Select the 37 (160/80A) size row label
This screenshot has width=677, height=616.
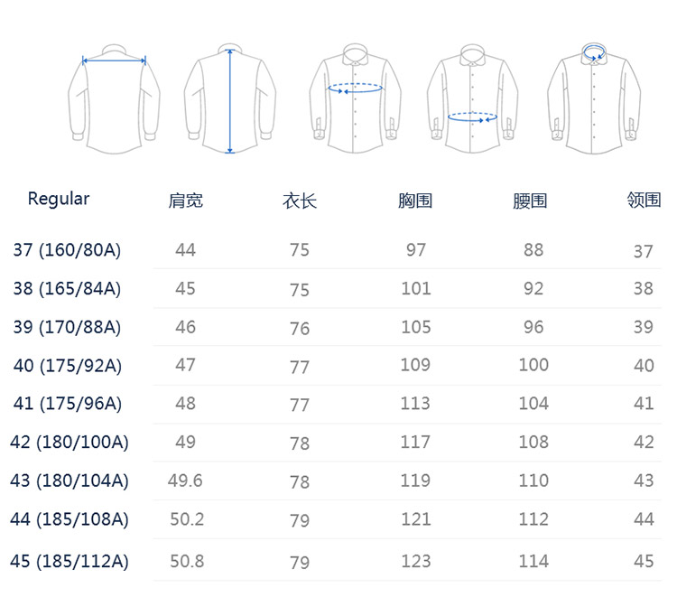coord(67,250)
